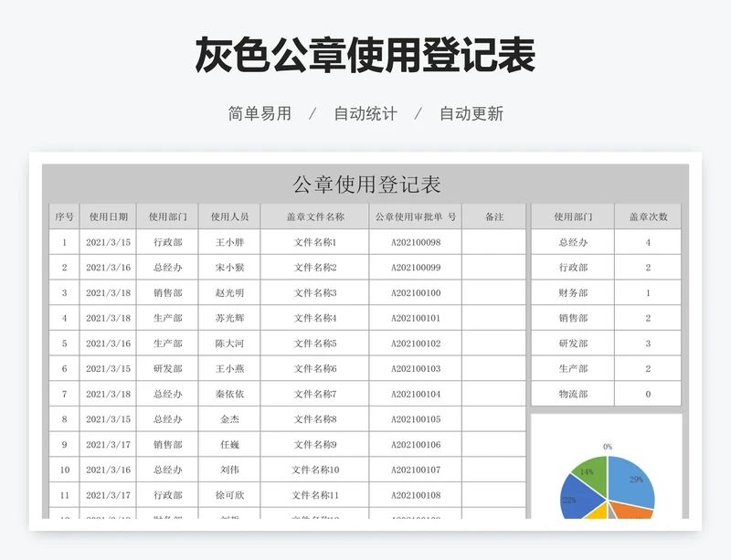The image size is (731, 560).
Task: Select the 研发部 cell in 王小燕's row
Action: pyautogui.click(x=168, y=368)
